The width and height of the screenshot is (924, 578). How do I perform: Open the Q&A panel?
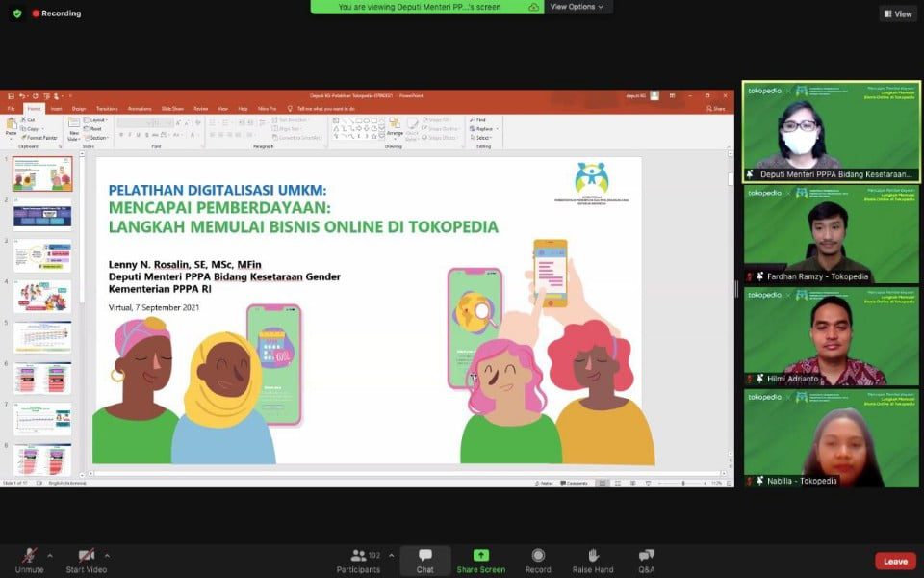tap(647, 556)
